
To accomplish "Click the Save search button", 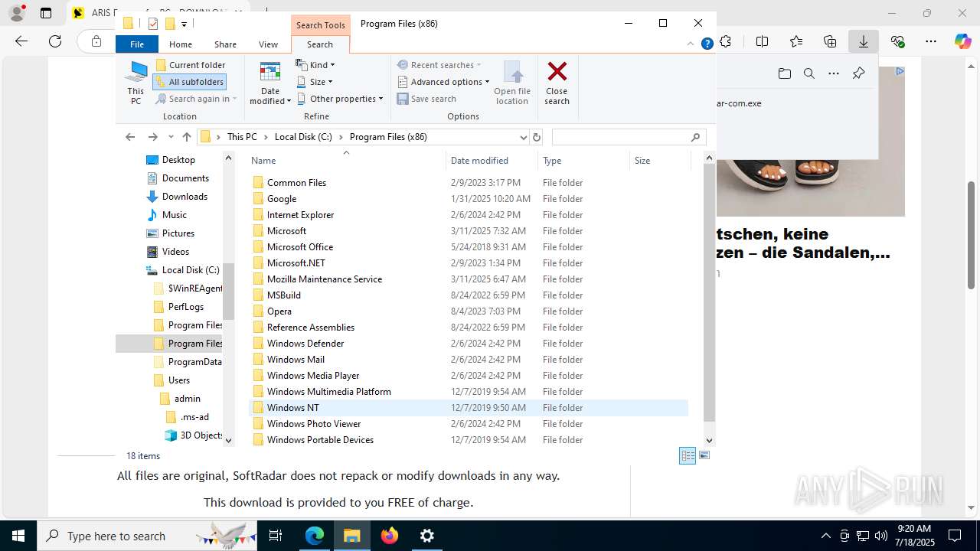I will pyautogui.click(x=426, y=99).
